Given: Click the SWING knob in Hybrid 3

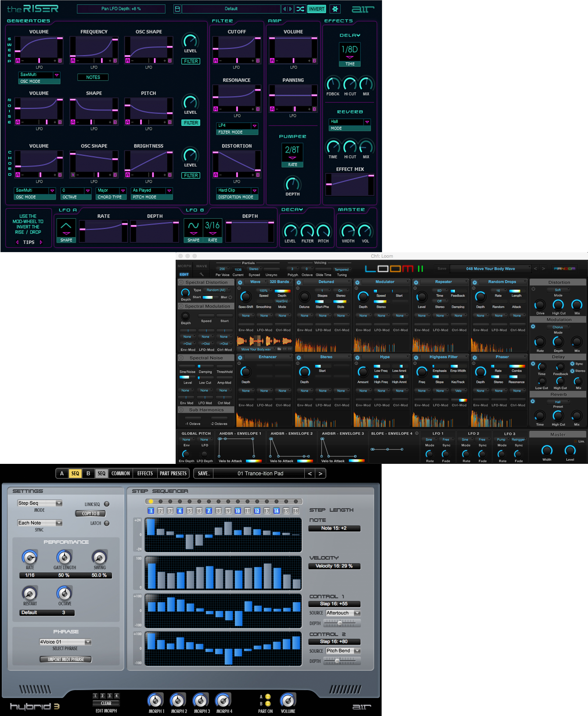Looking at the screenshot, I should (99, 557).
